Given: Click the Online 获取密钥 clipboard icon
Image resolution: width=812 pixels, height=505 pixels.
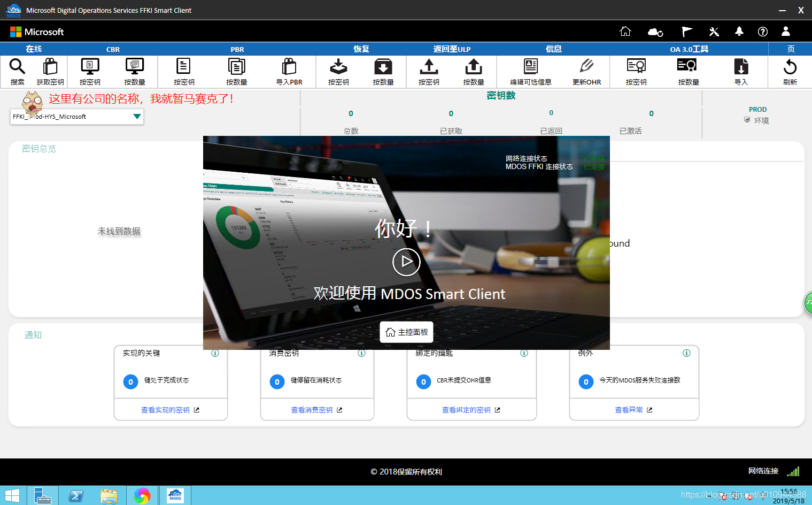Looking at the screenshot, I should pos(50,66).
